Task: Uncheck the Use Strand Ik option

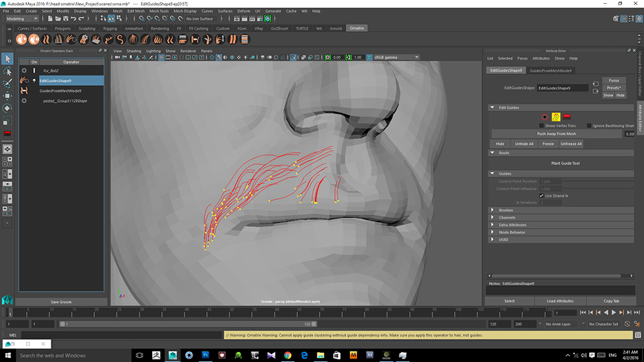Action: tap(541, 196)
